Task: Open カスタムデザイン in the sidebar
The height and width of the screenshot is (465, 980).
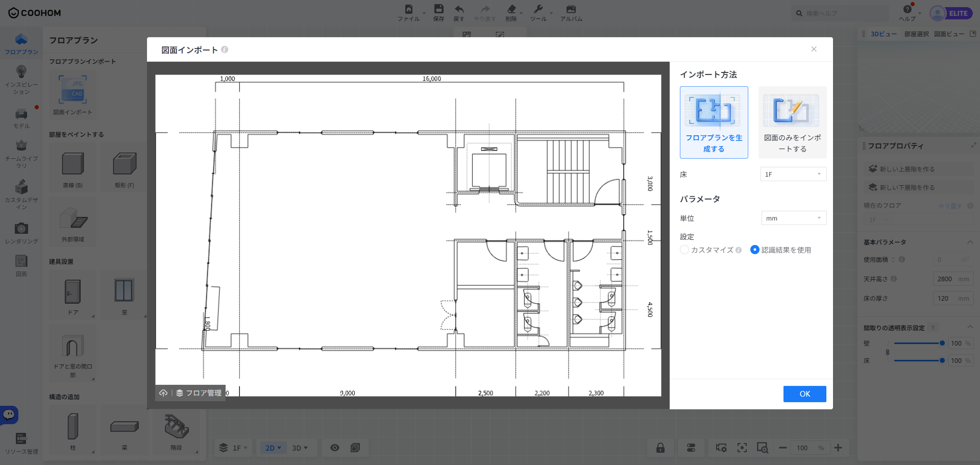Action: 21,194
